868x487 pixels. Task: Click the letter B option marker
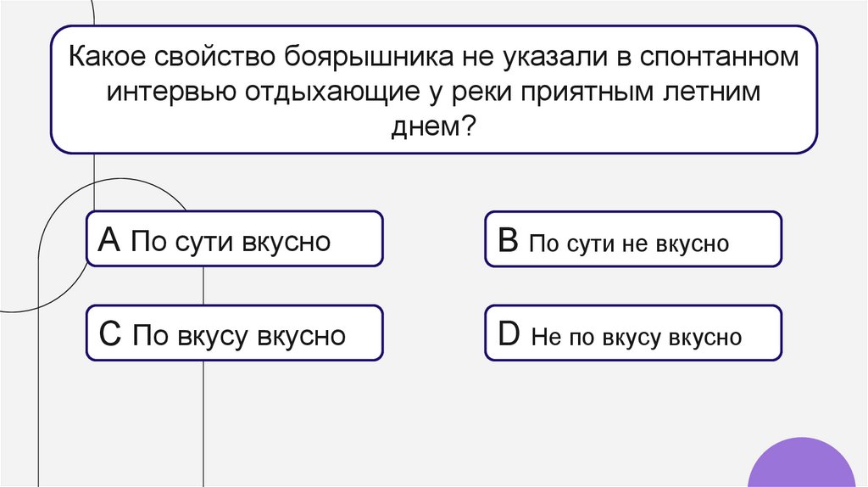[508, 242]
